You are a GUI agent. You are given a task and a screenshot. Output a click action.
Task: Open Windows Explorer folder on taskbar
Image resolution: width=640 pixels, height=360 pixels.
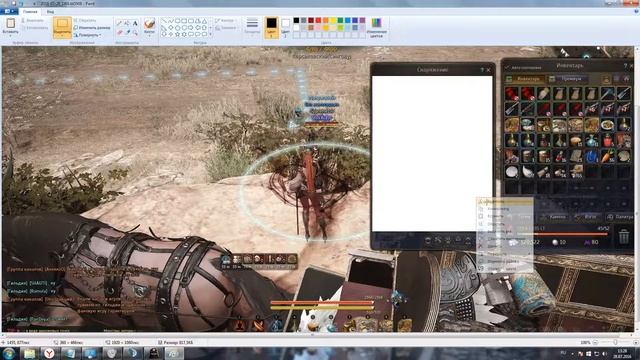[x=29, y=353]
